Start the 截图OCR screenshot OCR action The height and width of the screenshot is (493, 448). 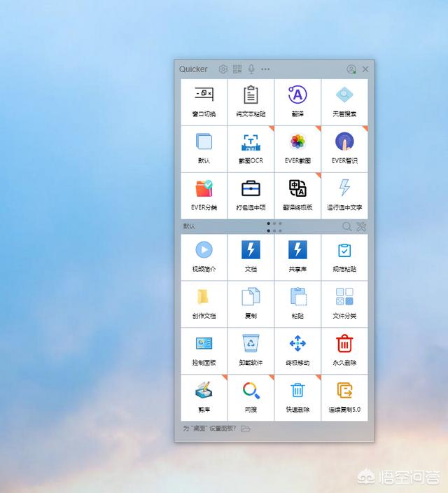251,149
